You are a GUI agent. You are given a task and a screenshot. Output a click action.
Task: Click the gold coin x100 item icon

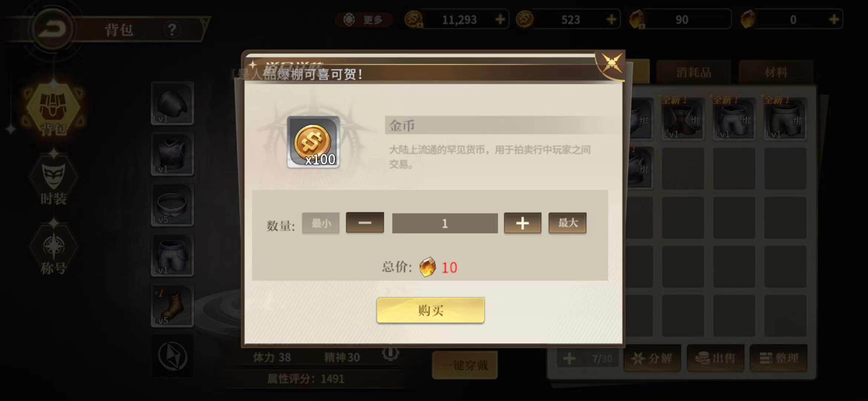click(313, 142)
